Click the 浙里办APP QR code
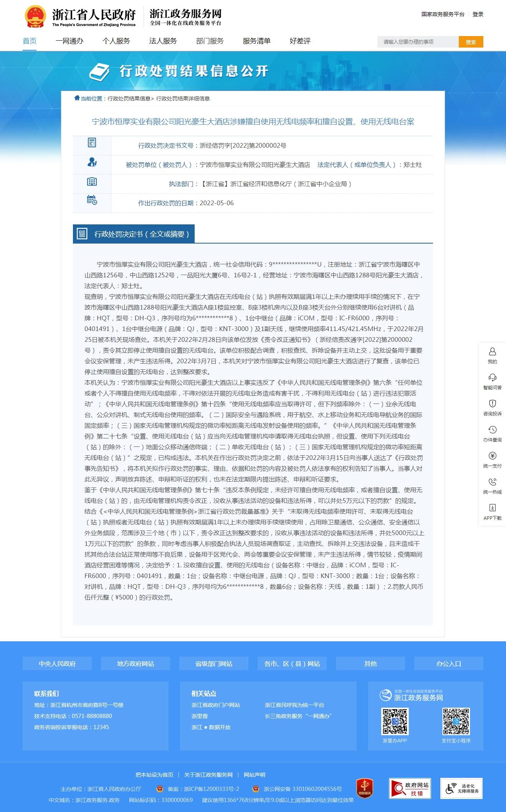 pyautogui.click(x=395, y=721)
